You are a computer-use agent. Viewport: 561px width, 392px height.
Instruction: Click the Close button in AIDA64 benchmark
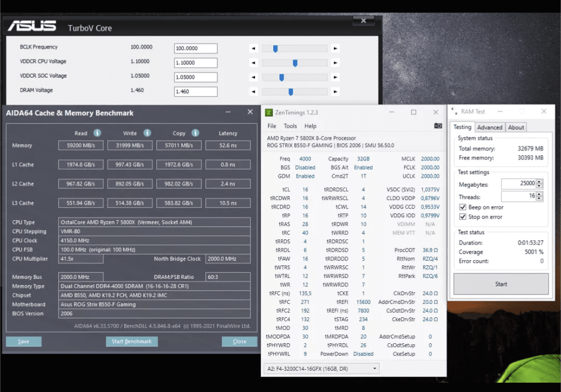point(239,342)
